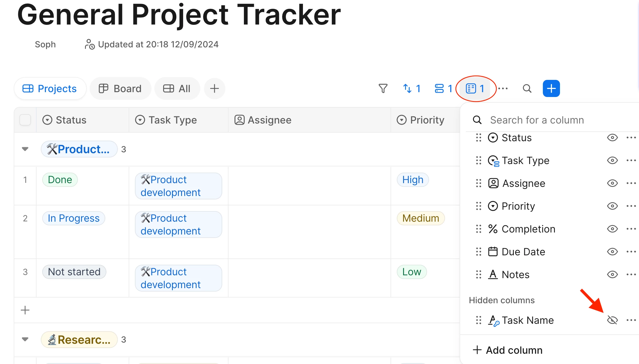Click drag handle beside Completion column

tap(478, 229)
